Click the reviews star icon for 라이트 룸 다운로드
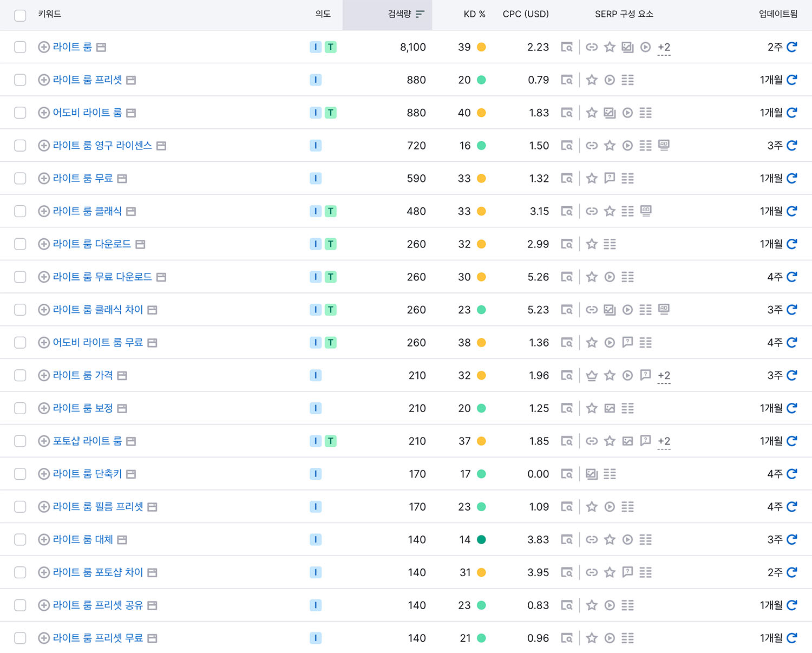812x653 pixels. [592, 244]
